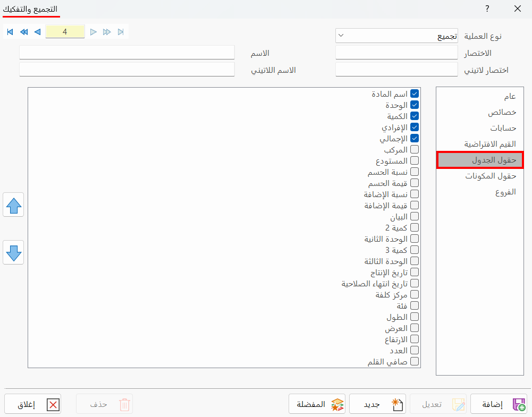The width and height of the screenshot is (532, 417).
Task: Move selected field down with arrow
Action: 14,252
